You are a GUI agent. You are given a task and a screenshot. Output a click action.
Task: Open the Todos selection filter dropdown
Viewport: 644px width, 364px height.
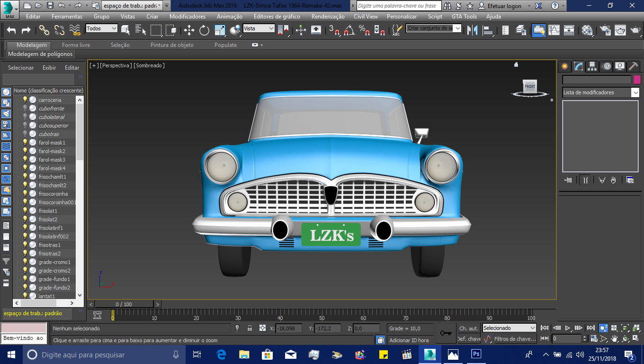point(101,28)
